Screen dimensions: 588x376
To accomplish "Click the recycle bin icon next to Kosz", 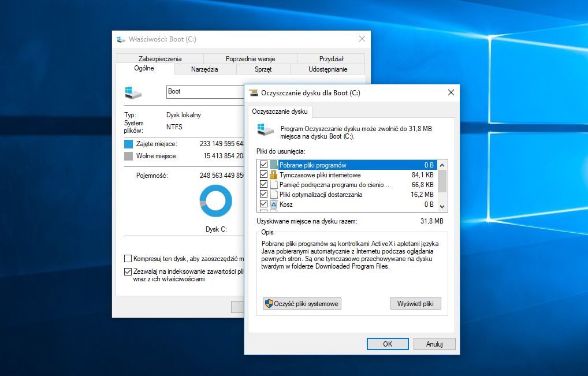I will coord(274,204).
